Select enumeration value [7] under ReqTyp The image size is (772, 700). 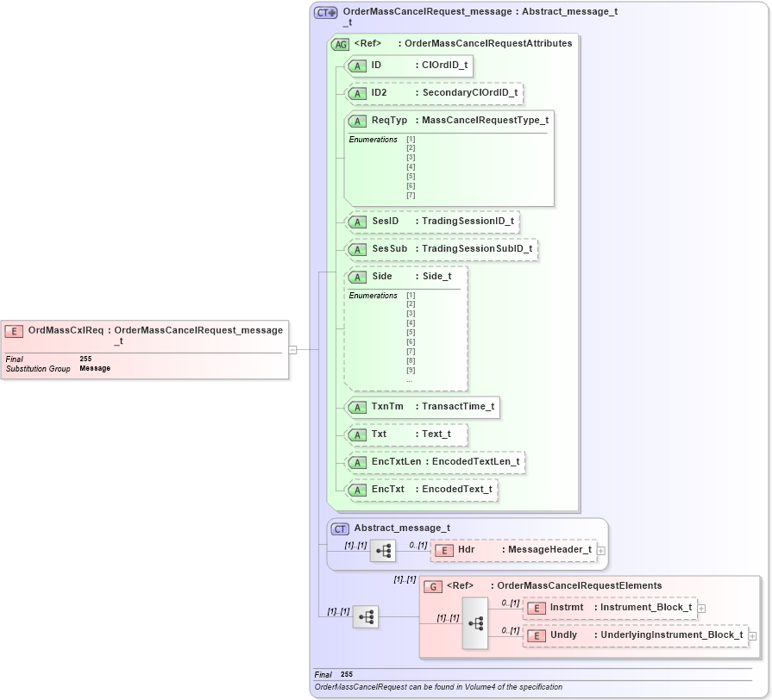[x=411, y=195]
